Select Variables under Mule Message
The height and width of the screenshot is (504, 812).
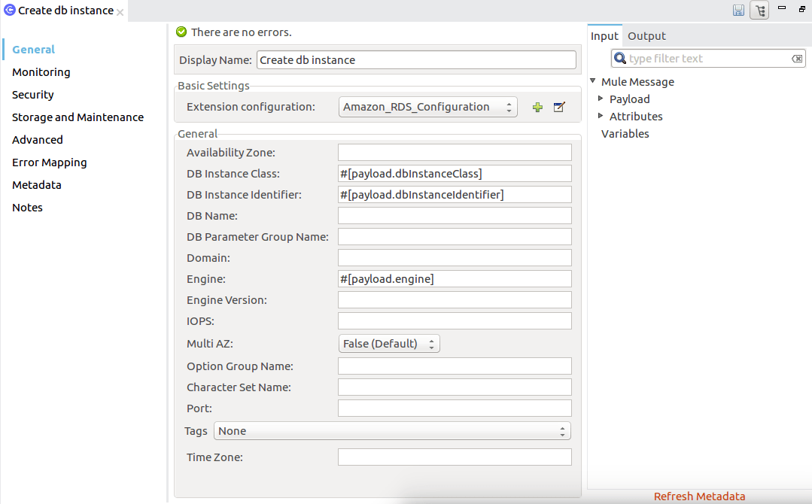coord(628,133)
